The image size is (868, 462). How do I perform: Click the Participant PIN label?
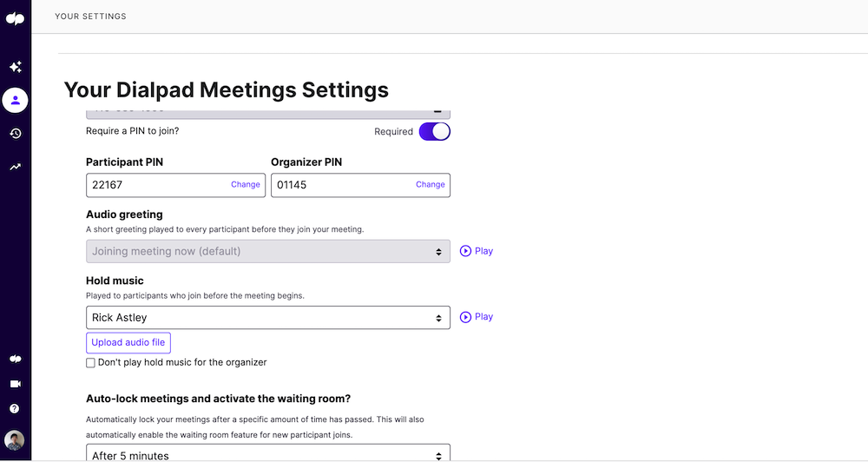point(124,162)
